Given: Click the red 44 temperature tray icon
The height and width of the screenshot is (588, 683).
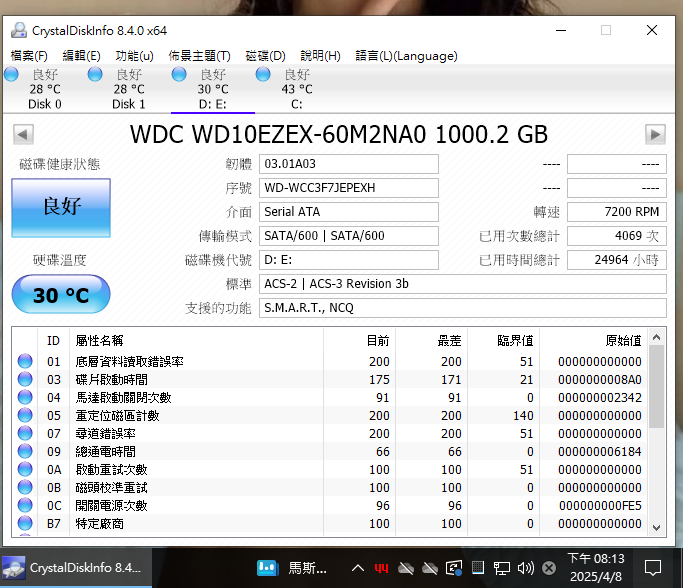Looking at the screenshot, I should (x=381, y=568).
